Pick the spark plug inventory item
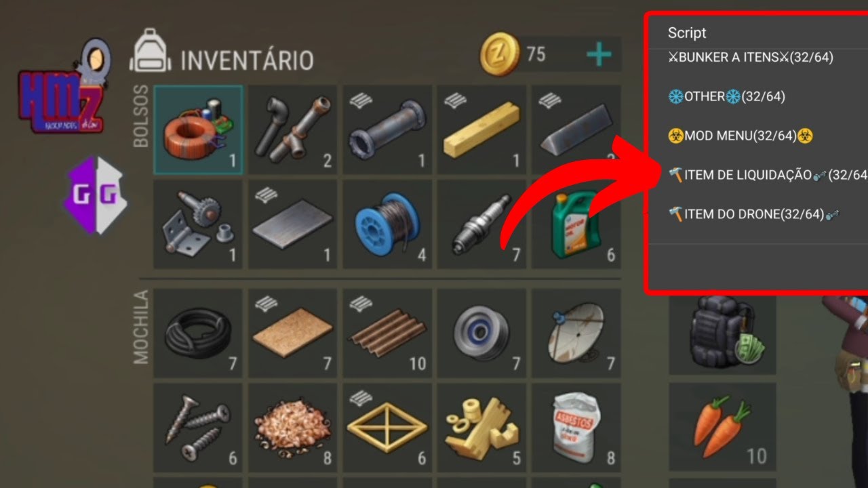868x488 pixels. click(481, 224)
